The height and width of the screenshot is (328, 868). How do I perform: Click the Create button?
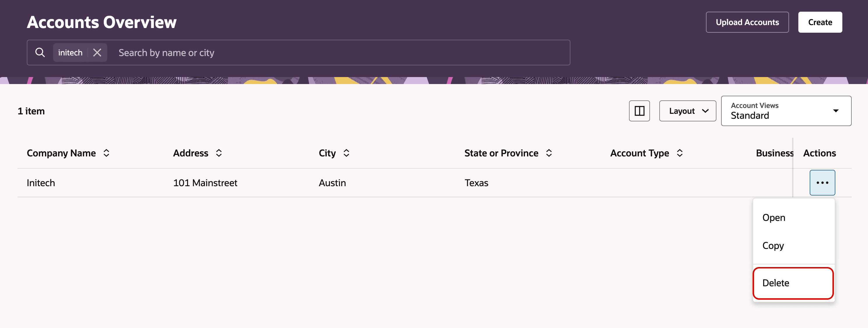click(820, 22)
